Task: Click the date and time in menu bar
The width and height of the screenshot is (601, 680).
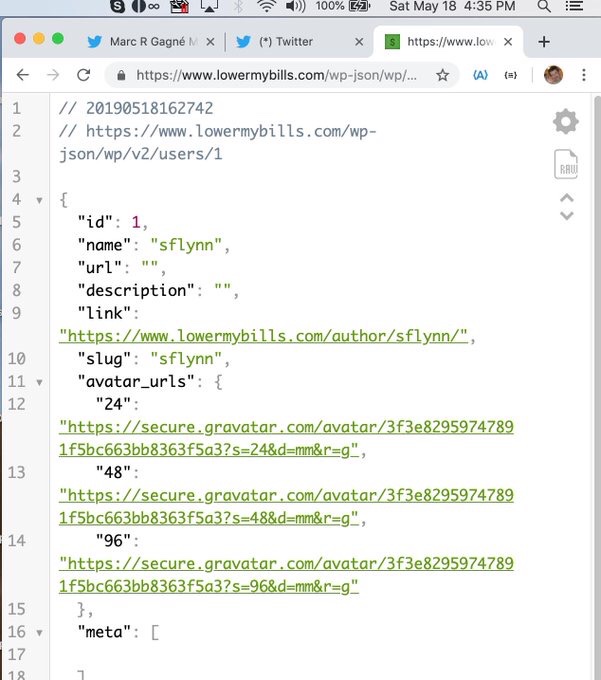Action: tap(452, 6)
